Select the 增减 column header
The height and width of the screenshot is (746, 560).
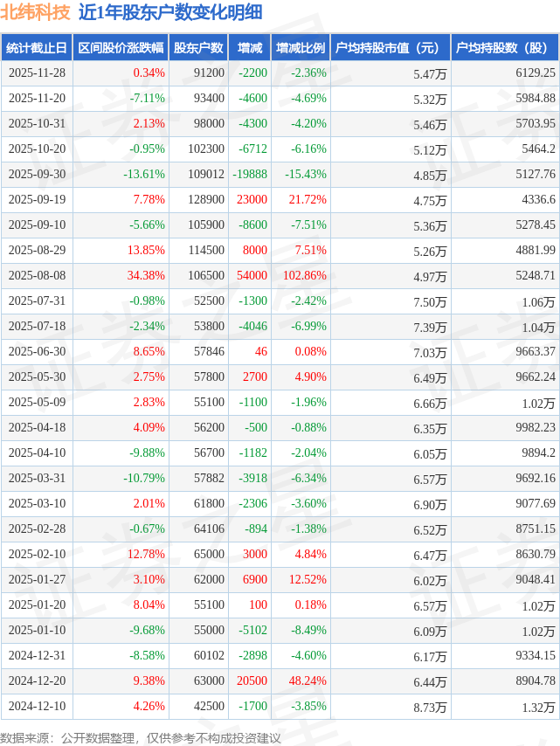(x=250, y=48)
